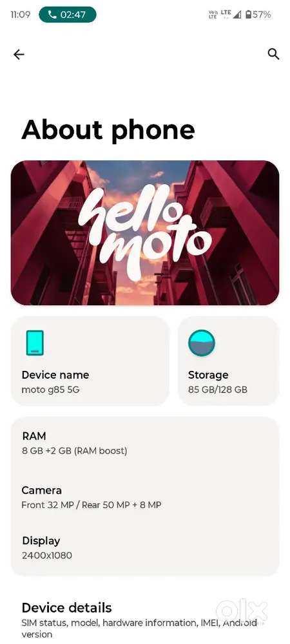Tap the 11:09 clock in status bar
The image size is (290, 644).
pos(21,15)
